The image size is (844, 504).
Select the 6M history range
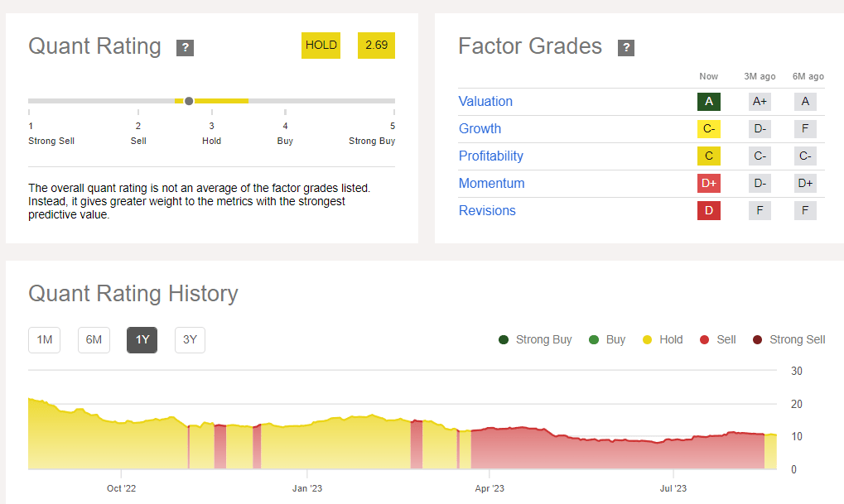94,339
